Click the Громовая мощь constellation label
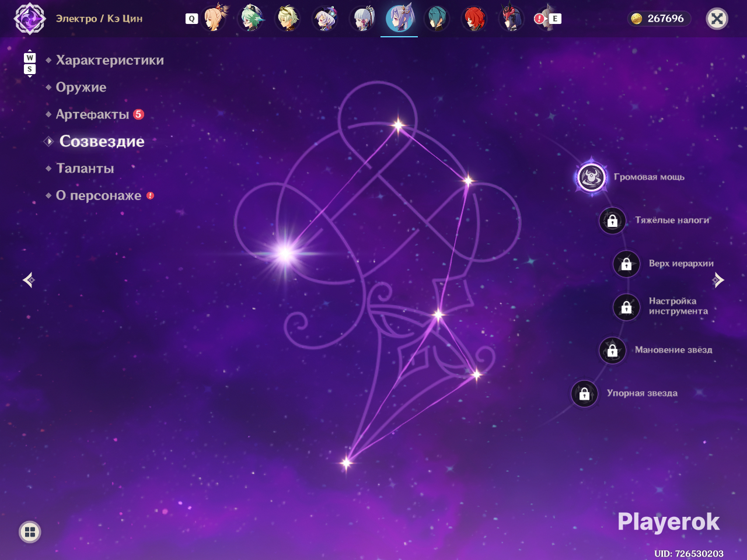The height and width of the screenshot is (560, 747). click(x=649, y=177)
